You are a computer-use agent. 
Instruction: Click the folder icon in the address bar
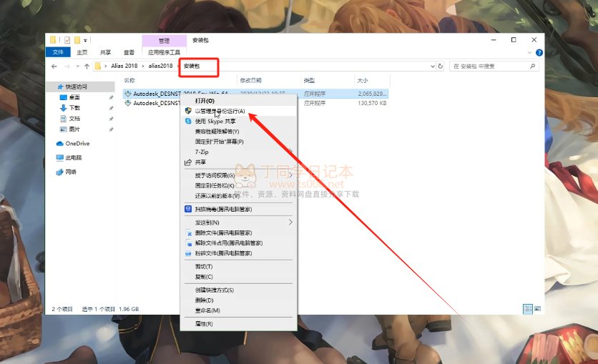97,66
